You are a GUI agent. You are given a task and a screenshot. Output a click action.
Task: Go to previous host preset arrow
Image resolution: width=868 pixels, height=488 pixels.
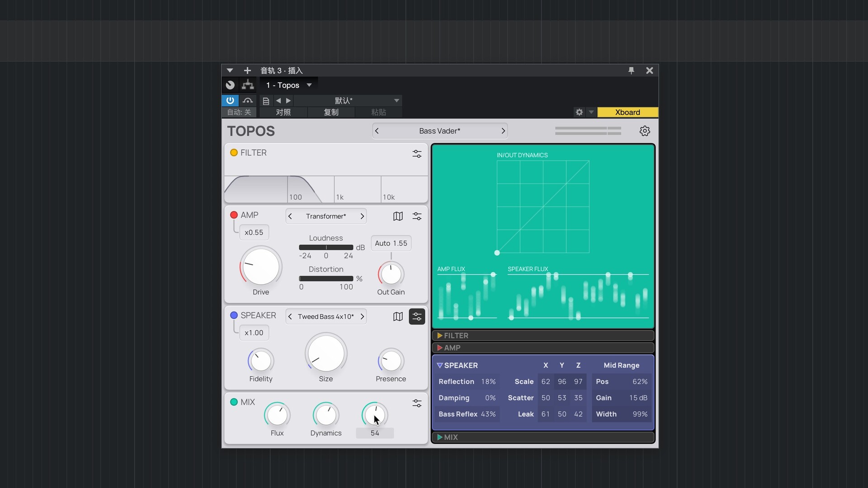tap(278, 101)
